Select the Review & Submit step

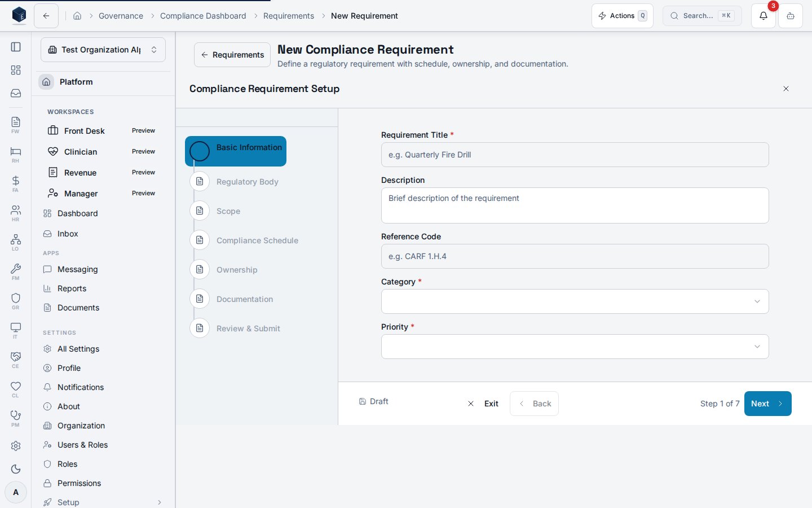click(x=236, y=329)
